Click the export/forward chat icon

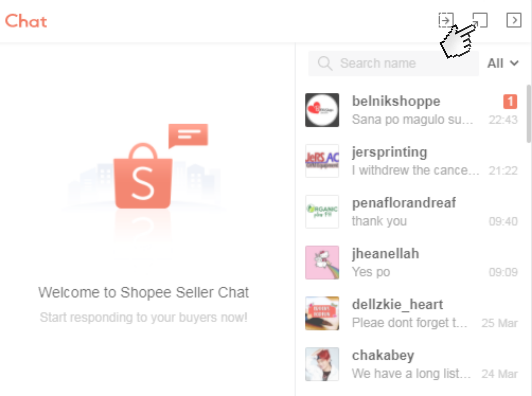tap(447, 19)
